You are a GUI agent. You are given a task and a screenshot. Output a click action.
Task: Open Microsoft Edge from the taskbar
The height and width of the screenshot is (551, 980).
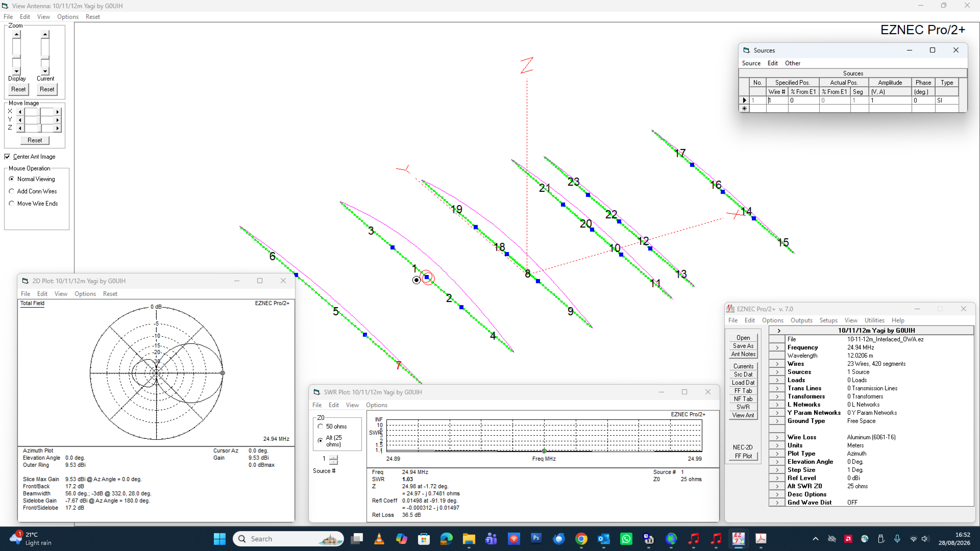coord(446,538)
